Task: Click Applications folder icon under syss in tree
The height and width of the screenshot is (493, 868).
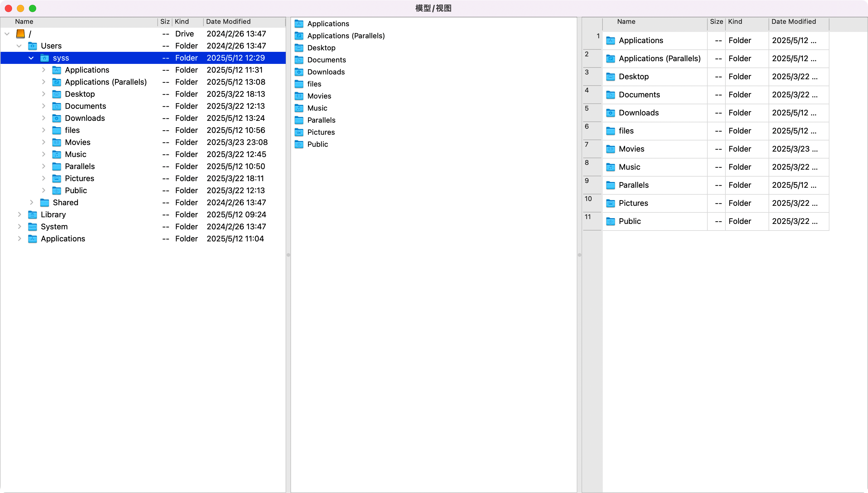Action: 57,70
